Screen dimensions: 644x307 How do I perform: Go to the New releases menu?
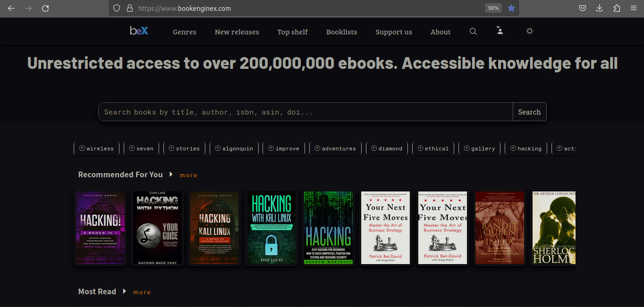tap(237, 32)
